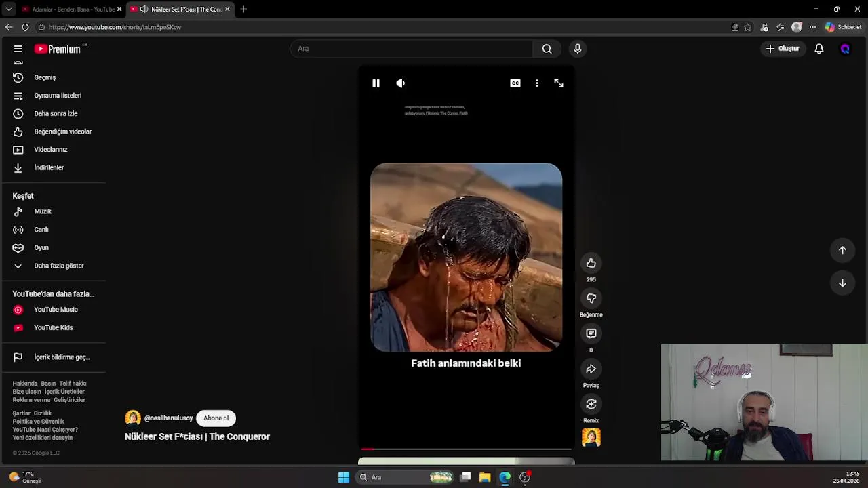
Task: Close the Nükleer Set tab
Action: pos(227,9)
